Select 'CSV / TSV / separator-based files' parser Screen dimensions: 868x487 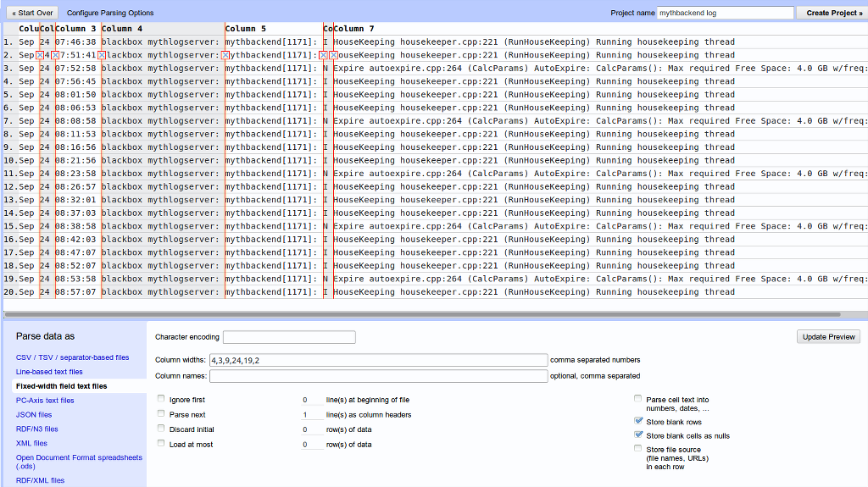point(73,357)
